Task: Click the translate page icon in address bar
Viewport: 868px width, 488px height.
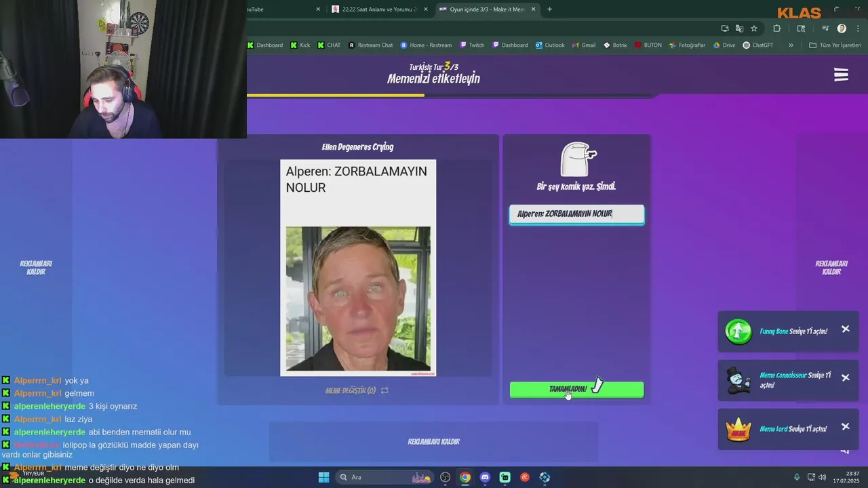Action: click(739, 28)
